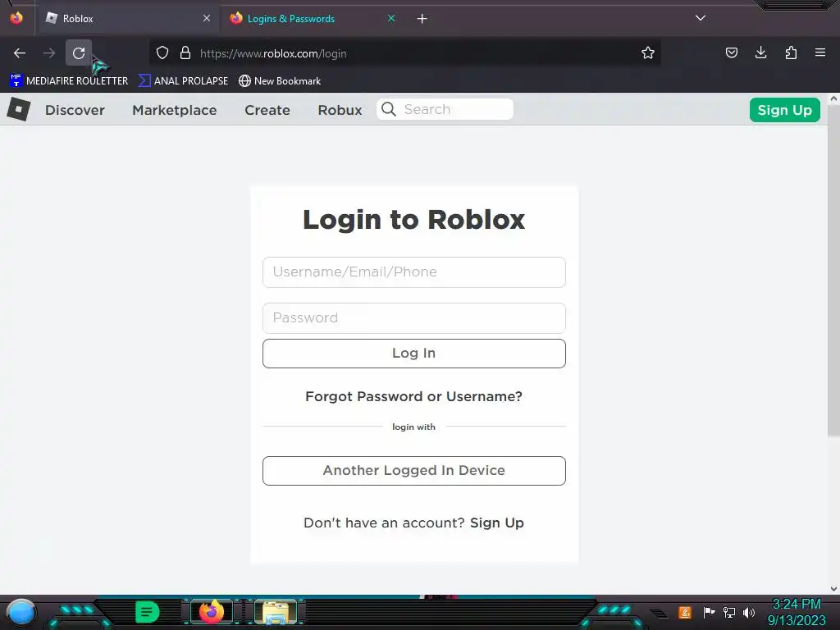
Task: Open the Save to Pocket icon
Action: (731, 52)
